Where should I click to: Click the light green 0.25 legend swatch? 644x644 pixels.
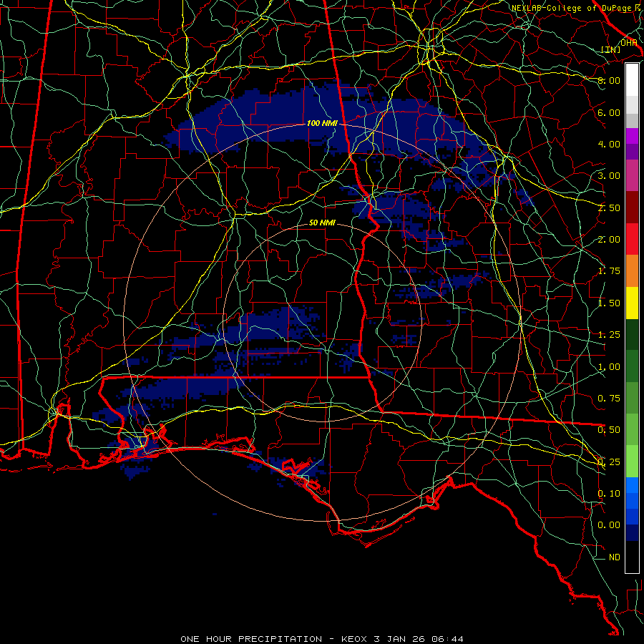coord(632,462)
